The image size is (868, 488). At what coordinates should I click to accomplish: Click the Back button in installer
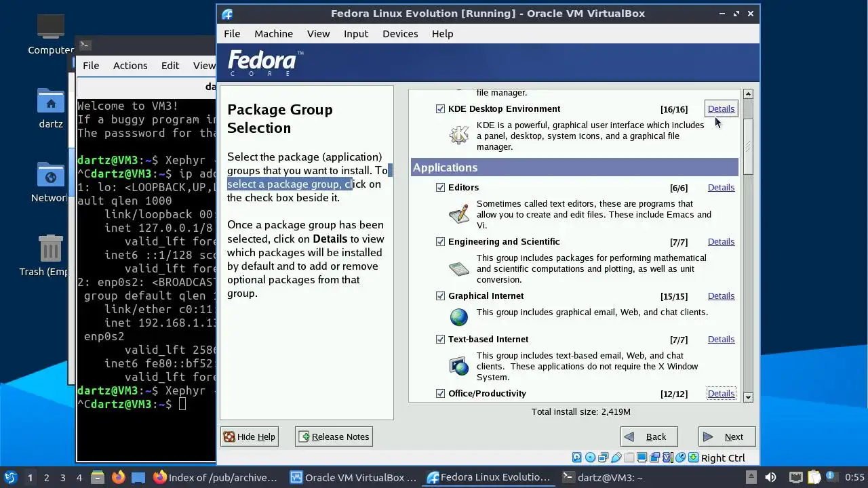click(x=649, y=436)
